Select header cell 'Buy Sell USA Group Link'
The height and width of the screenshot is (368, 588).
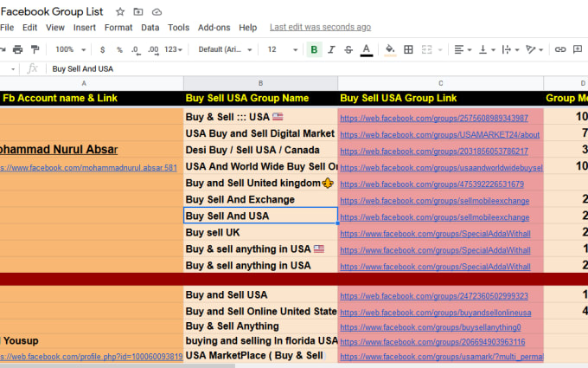(x=441, y=98)
